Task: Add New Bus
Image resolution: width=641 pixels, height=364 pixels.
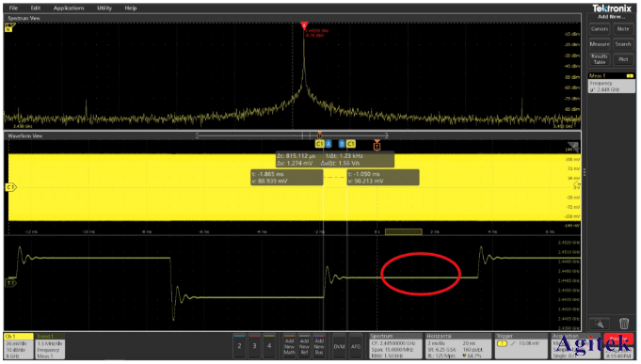Action: pos(319,346)
